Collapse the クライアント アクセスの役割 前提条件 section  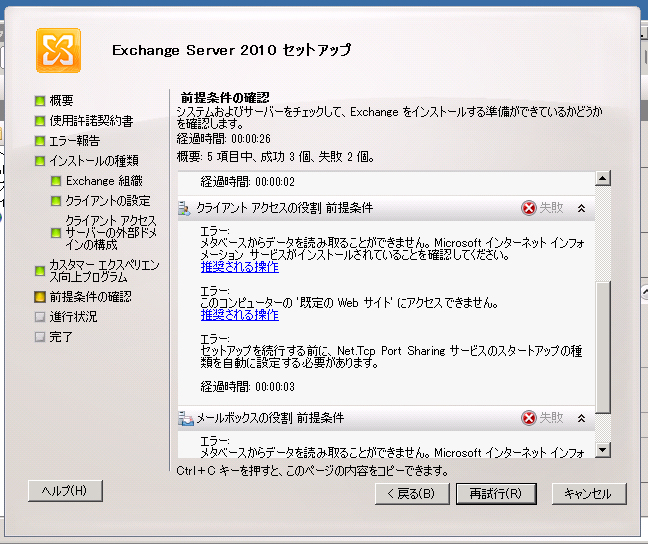[x=581, y=208]
